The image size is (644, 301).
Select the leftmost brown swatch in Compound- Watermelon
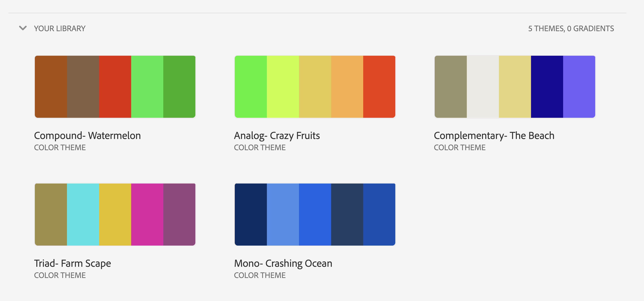point(51,87)
